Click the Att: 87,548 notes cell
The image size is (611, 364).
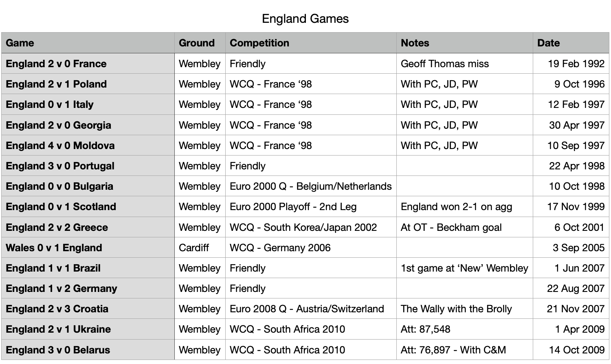[x=465, y=329]
